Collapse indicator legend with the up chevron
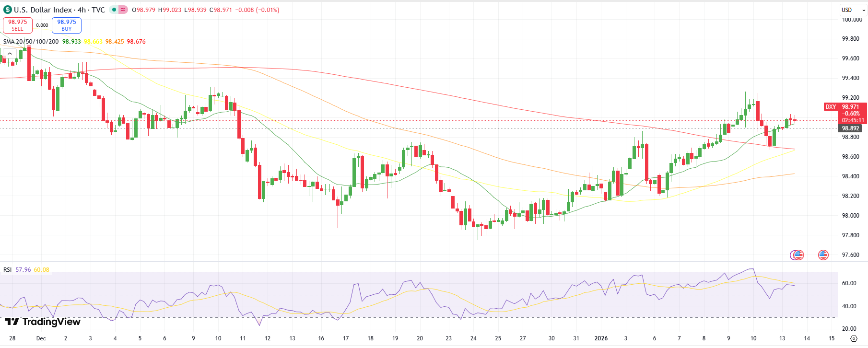Image resolution: width=868 pixels, height=348 pixels. click(x=10, y=54)
